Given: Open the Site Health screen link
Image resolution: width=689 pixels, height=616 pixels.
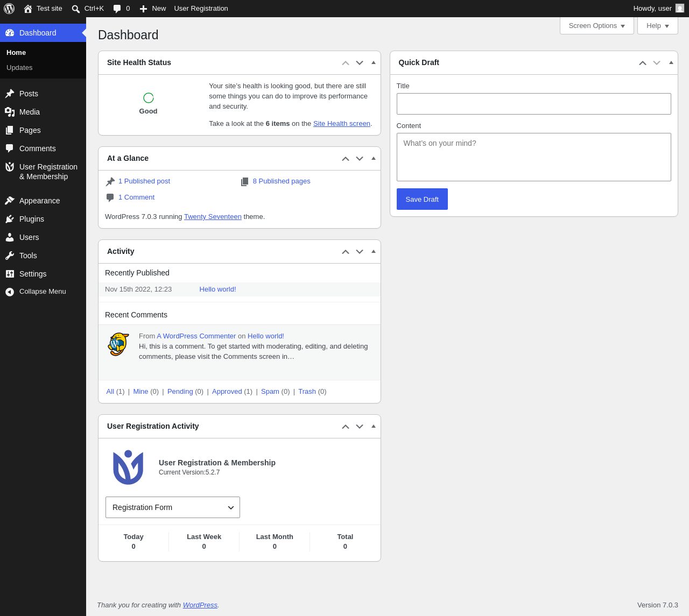Looking at the screenshot, I should pos(342,124).
